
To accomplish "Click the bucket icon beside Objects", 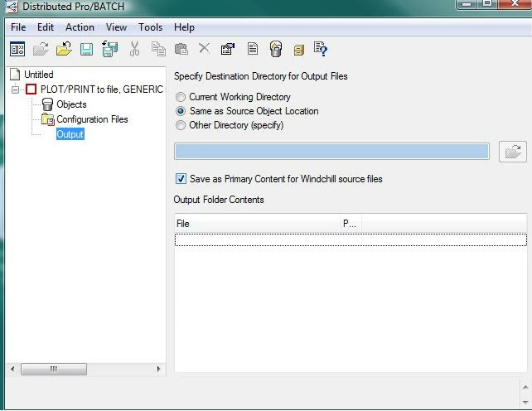I will (x=47, y=104).
